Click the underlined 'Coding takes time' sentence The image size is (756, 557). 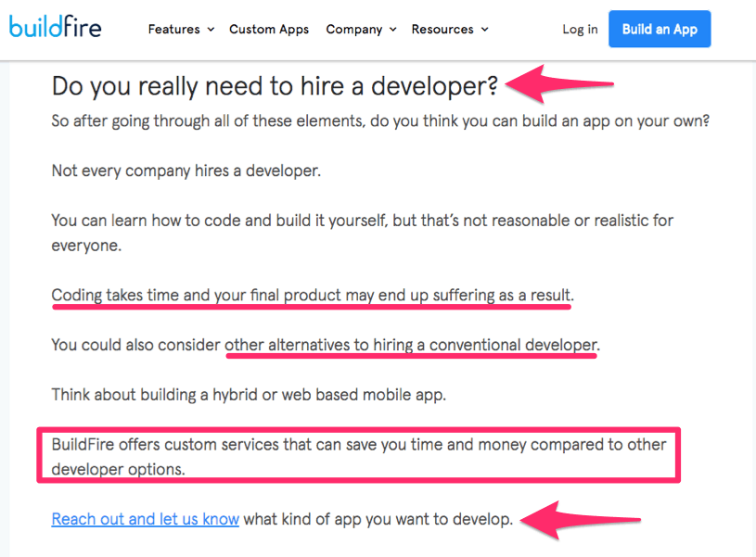click(312, 296)
